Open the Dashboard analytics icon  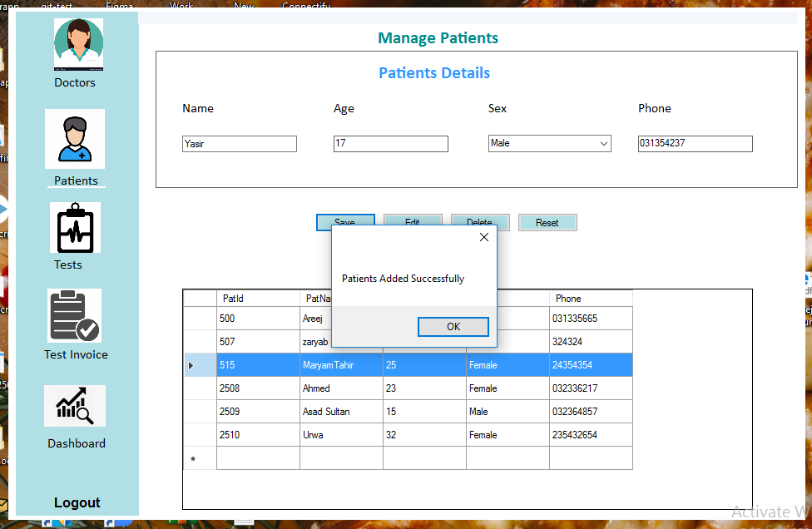pyautogui.click(x=75, y=406)
